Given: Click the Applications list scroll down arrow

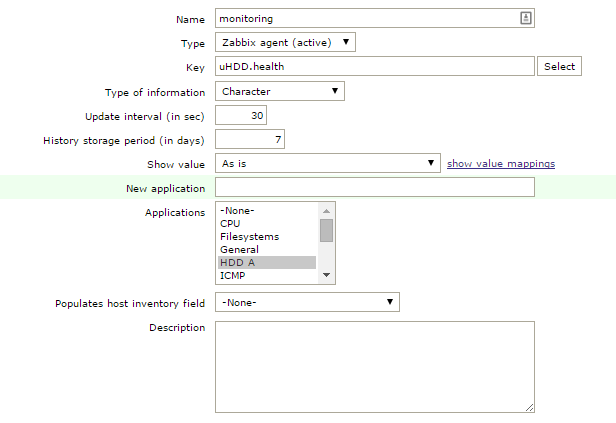Looking at the screenshot, I should (326, 277).
